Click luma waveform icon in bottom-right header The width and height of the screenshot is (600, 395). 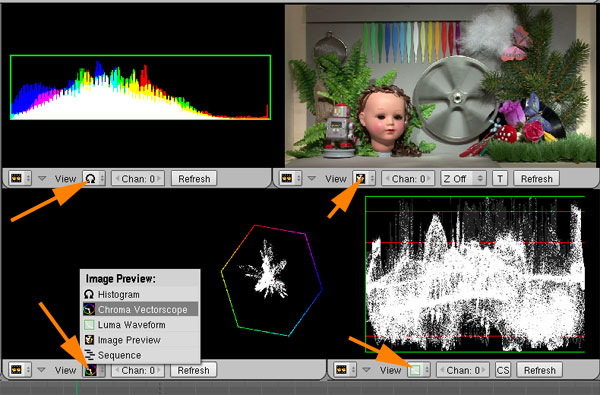(415, 370)
